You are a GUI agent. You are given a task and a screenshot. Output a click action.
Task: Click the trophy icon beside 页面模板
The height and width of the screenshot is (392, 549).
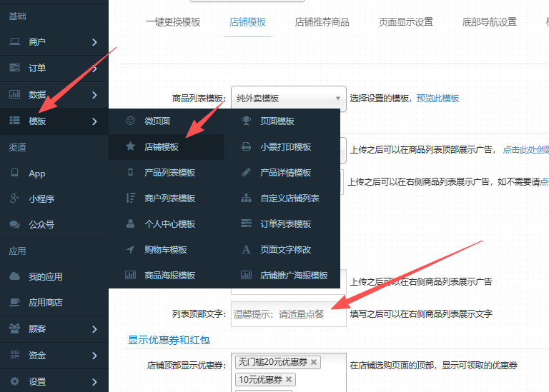(246, 121)
